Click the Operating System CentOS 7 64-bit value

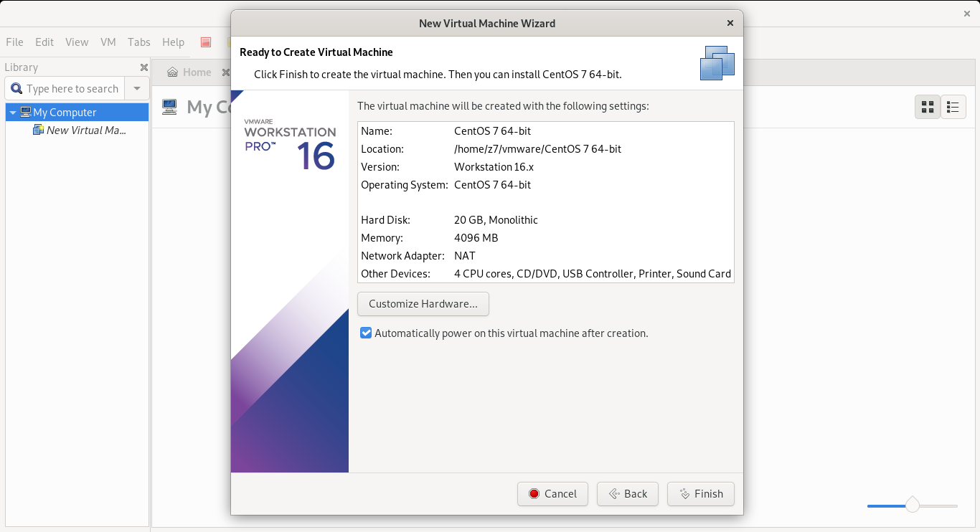click(x=492, y=185)
